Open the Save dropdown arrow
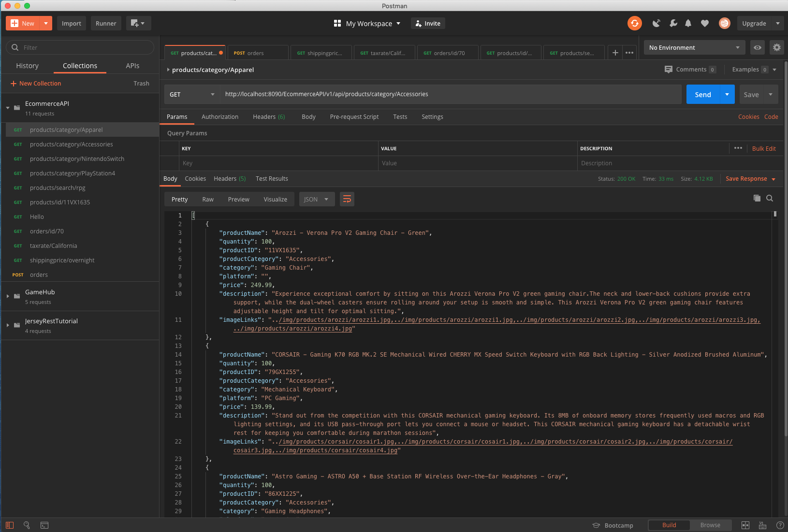Image resolution: width=788 pixels, height=532 pixels. pyautogui.click(x=771, y=94)
